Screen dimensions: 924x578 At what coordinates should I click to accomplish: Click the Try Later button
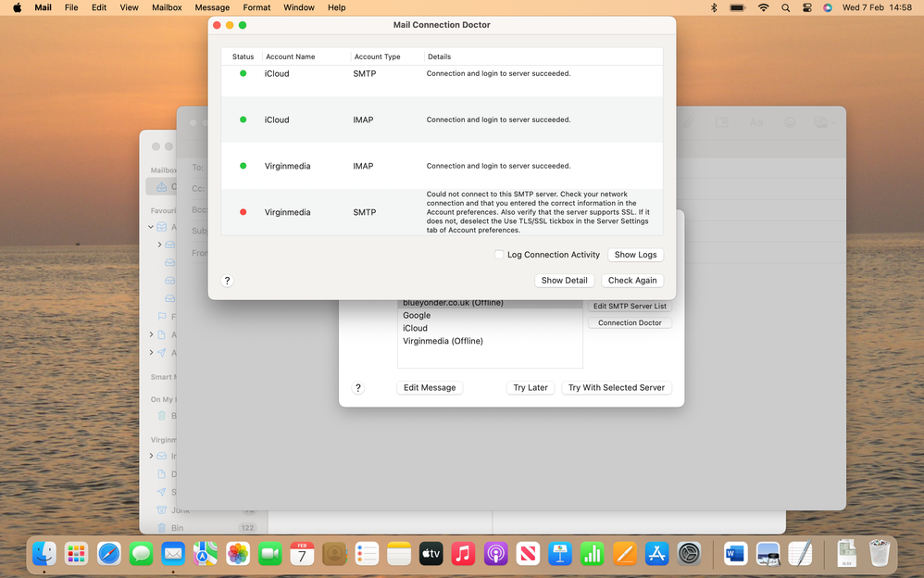point(531,387)
